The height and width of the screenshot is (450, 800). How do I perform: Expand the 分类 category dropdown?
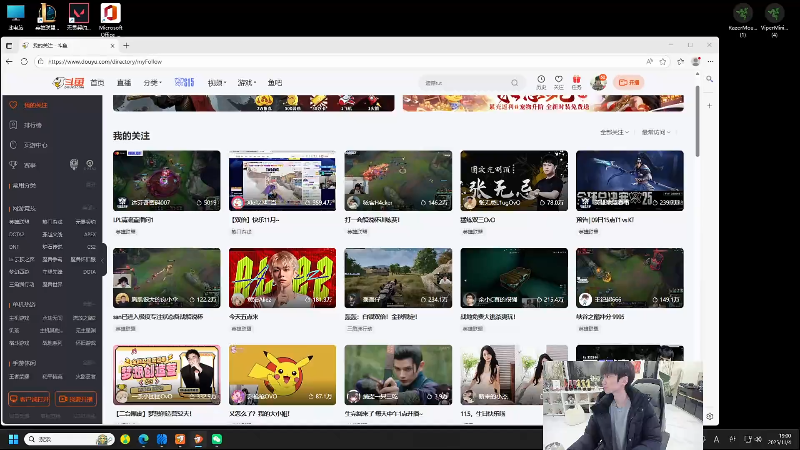click(152, 83)
